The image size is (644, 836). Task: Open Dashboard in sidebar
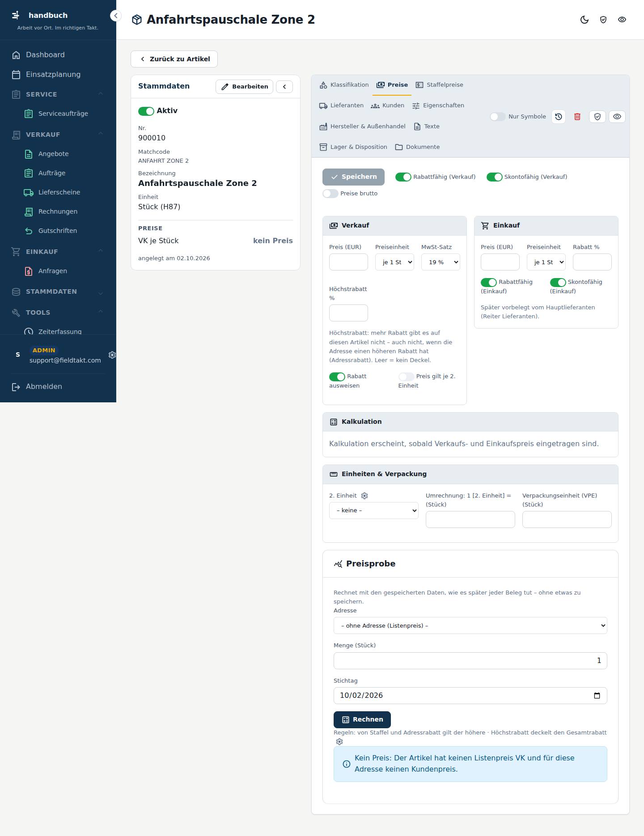(x=58, y=55)
